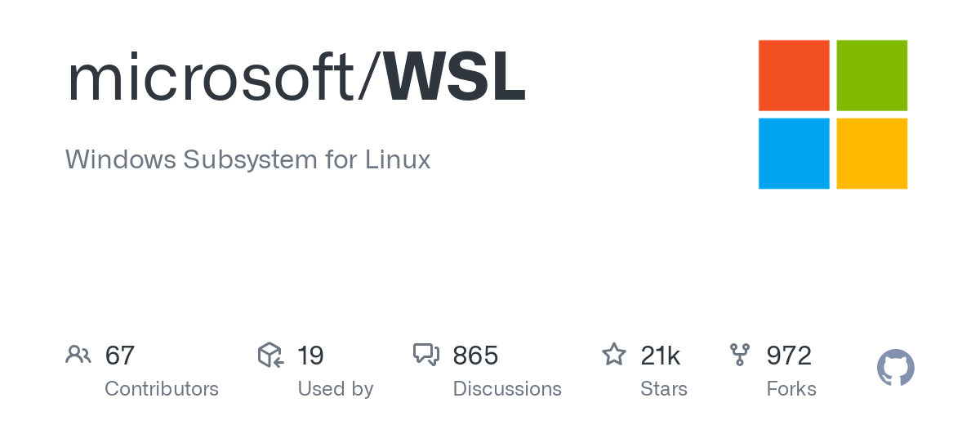Click the Stars star icon

(614, 355)
